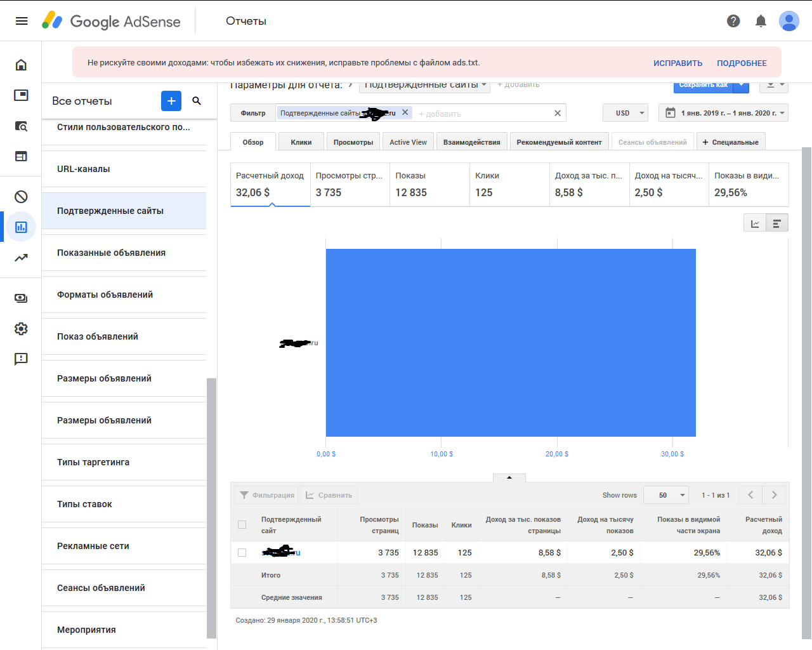Expand the Show rows 50 dropdown

(666, 495)
